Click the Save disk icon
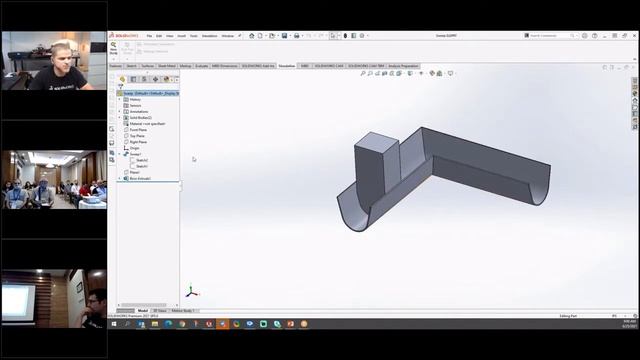 pos(284,36)
